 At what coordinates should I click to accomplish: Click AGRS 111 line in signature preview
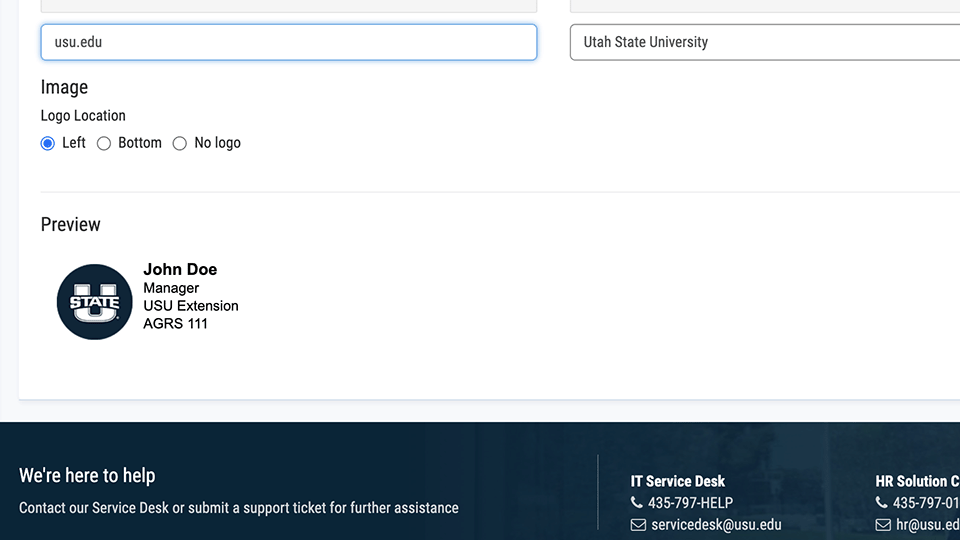click(175, 323)
